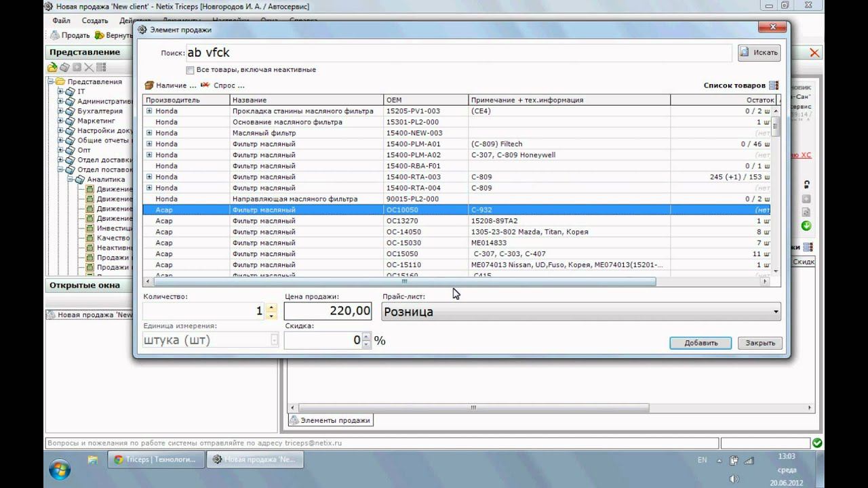Expand the IT tree node

click(x=60, y=91)
